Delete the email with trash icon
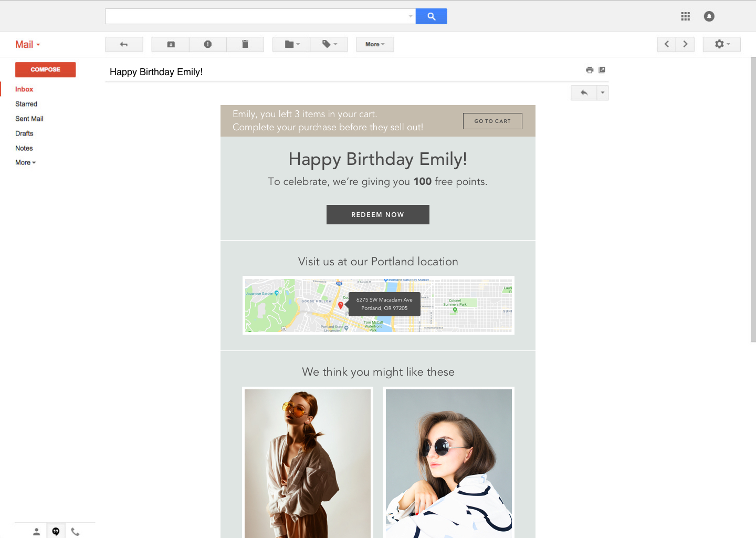This screenshot has height=538, width=756. click(245, 44)
